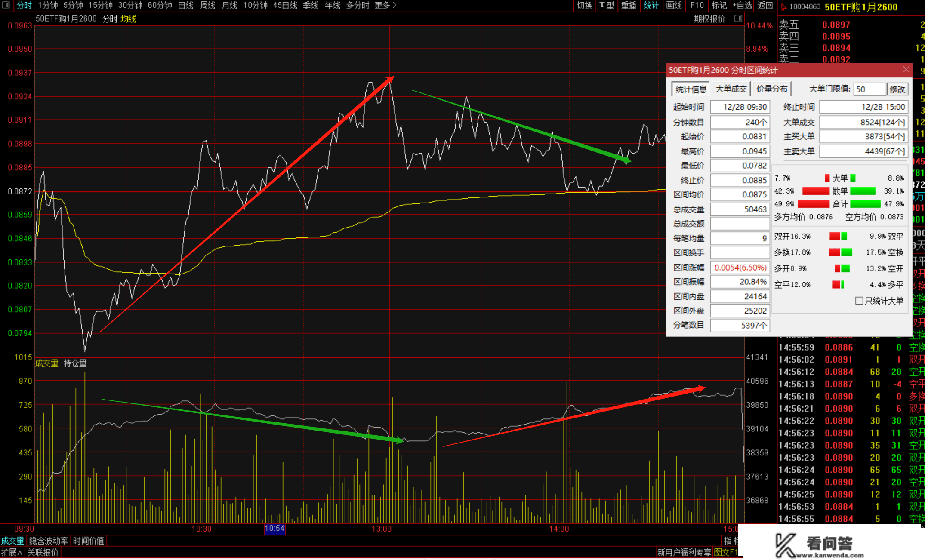The height and width of the screenshot is (560, 925).
Task: Click the 均线 legend label
Action: coord(128,18)
